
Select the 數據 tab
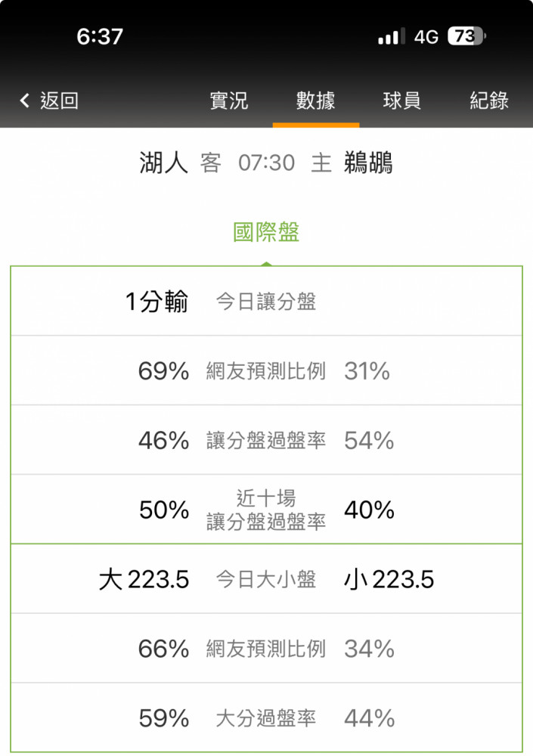[315, 101]
